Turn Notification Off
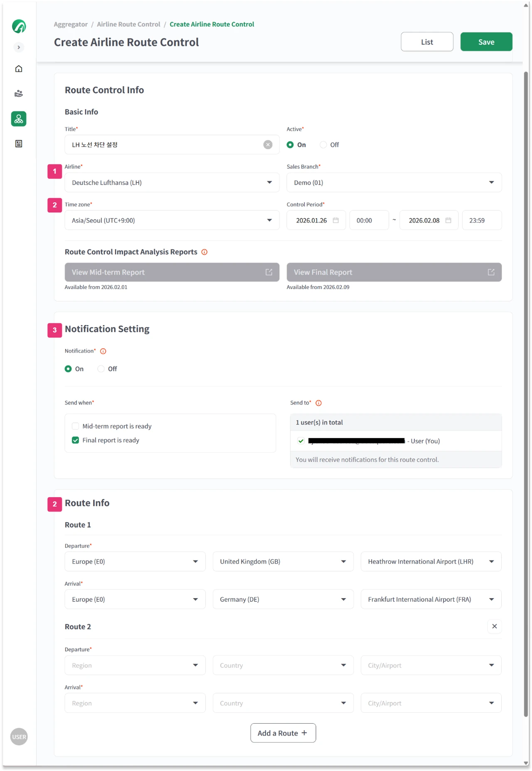The width and height of the screenshot is (532, 771). [x=101, y=369]
